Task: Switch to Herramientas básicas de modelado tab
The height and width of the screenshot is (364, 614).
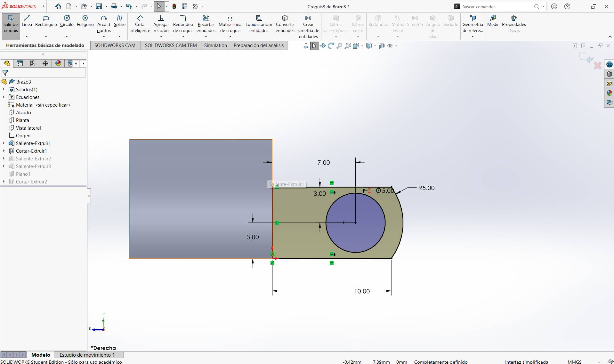Action: click(45, 45)
